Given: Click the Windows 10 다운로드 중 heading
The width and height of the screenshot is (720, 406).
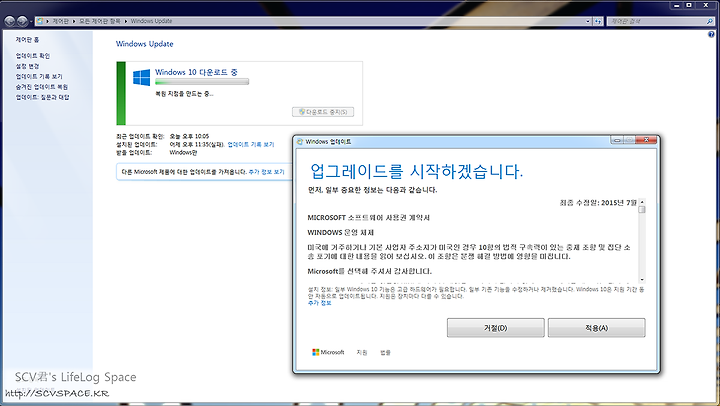Looking at the screenshot, I should [x=196, y=72].
